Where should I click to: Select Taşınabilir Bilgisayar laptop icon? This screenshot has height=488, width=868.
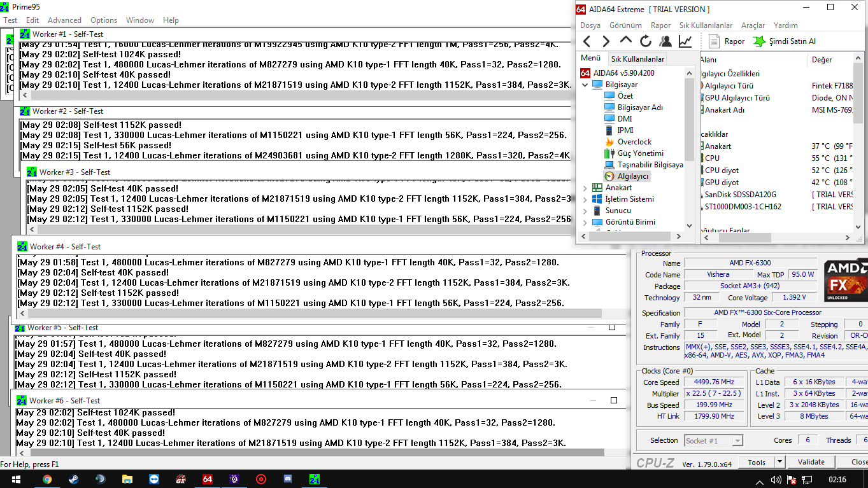(x=609, y=165)
